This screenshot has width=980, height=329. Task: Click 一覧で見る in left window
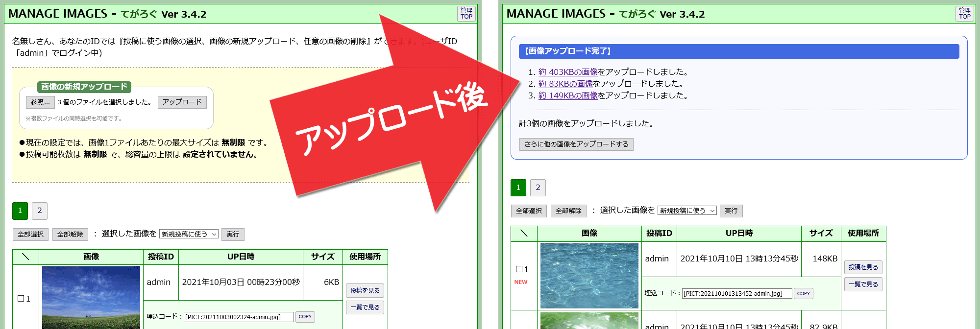(365, 307)
